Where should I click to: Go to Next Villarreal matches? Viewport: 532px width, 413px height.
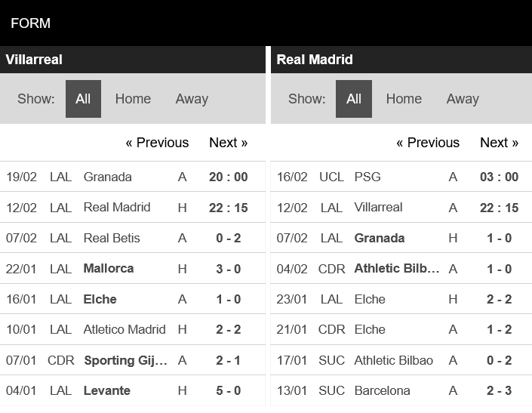coord(228,143)
